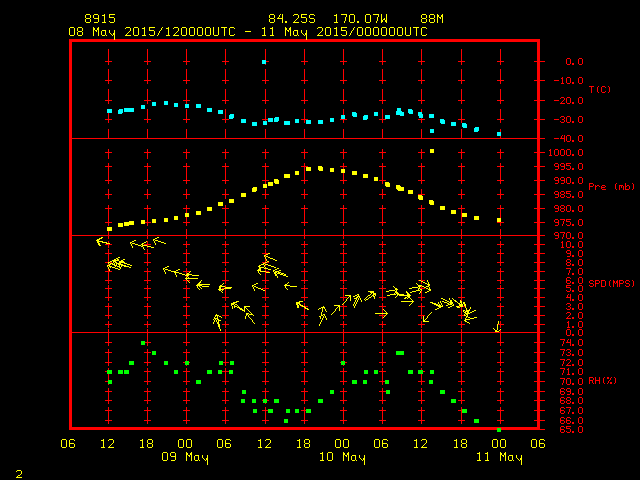Viewport: 640px width, 480px height.
Task: Click the 9.0 wind speed tick label
Action: tap(574, 254)
